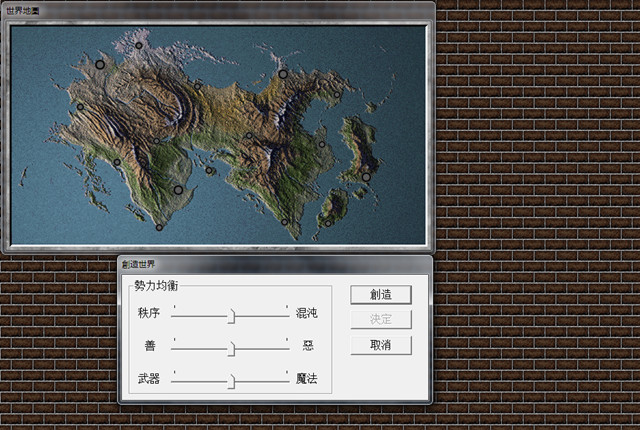Select the small east coast marker facing the eastern island
The height and width of the screenshot is (430, 640).
[322, 144]
